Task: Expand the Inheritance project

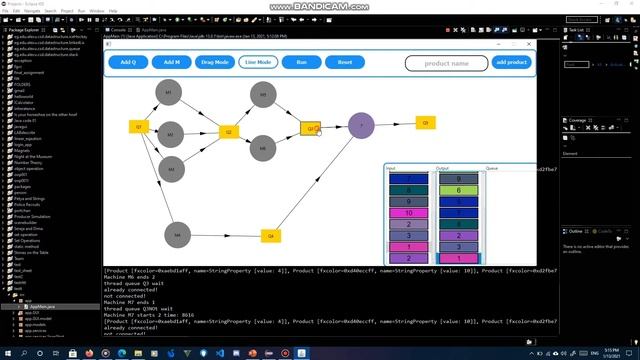Action: click(x=3, y=109)
